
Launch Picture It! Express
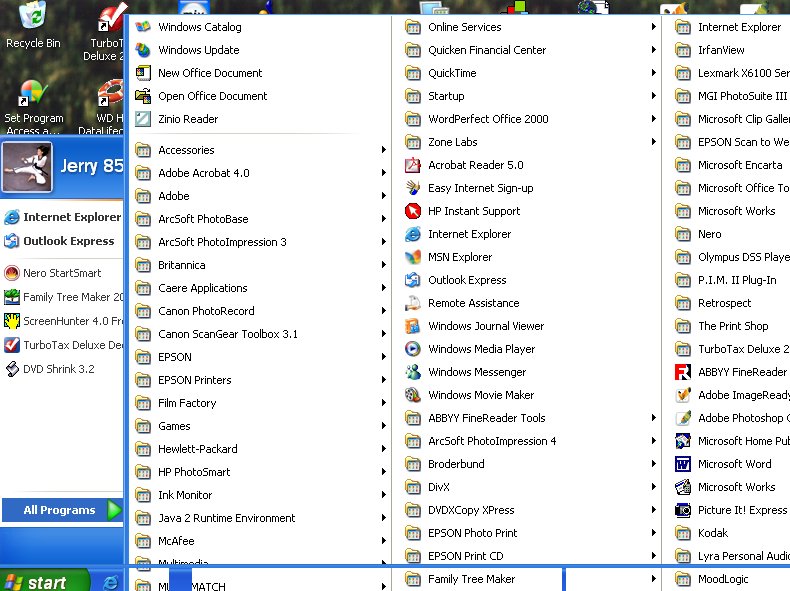click(x=731, y=510)
